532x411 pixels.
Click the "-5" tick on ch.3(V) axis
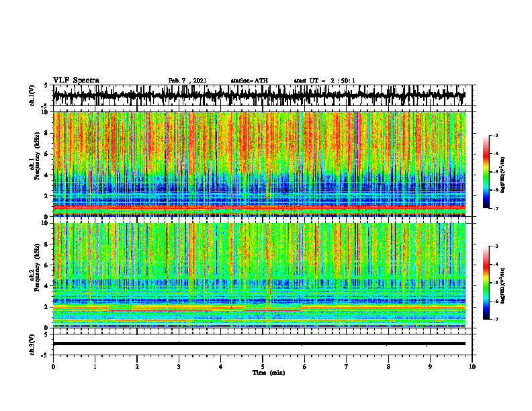pos(45,356)
